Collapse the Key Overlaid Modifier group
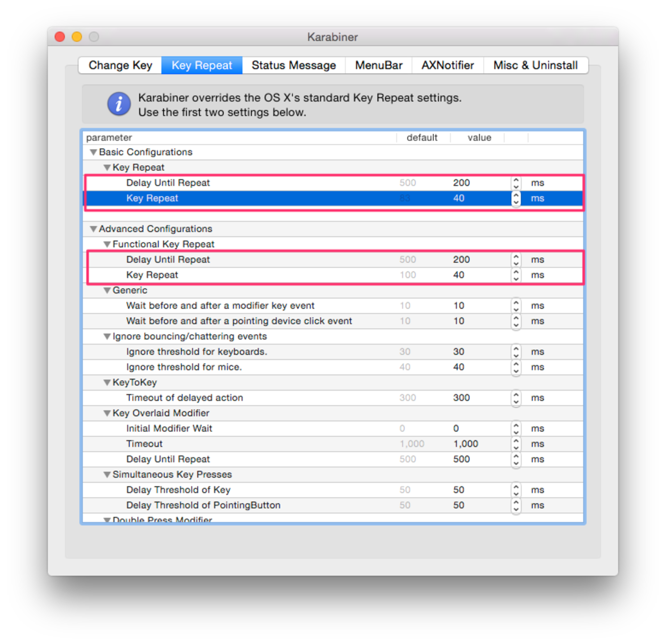666x644 pixels. tap(107, 413)
